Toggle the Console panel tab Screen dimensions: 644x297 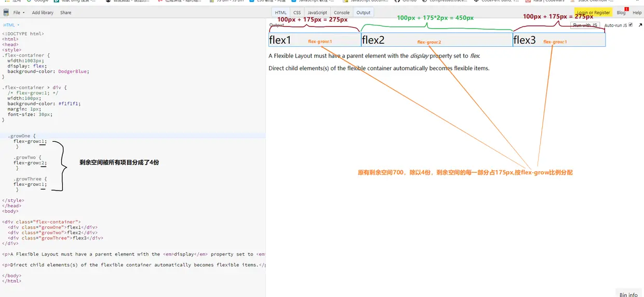341,12
